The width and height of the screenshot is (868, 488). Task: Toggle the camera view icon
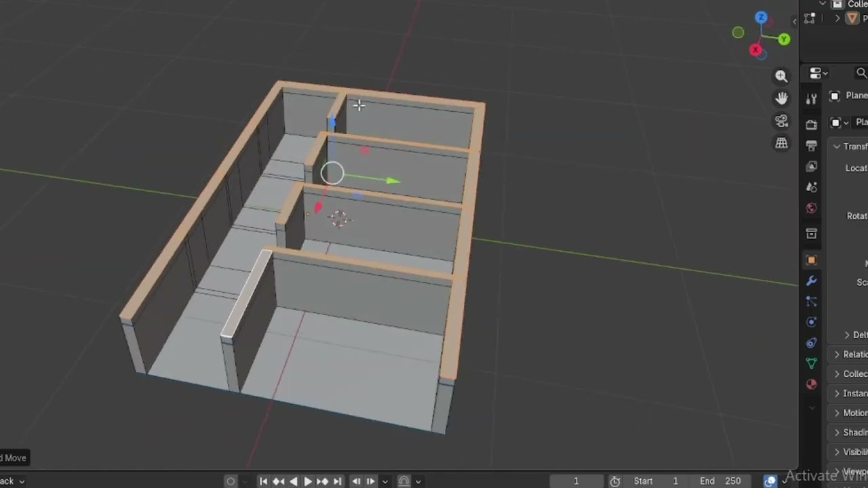[x=781, y=121]
